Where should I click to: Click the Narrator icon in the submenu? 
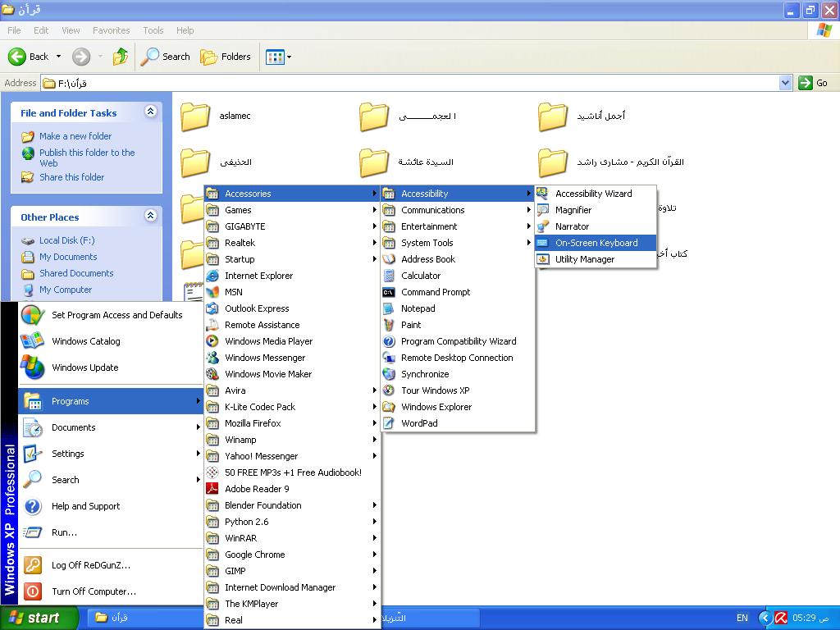coord(543,226)
